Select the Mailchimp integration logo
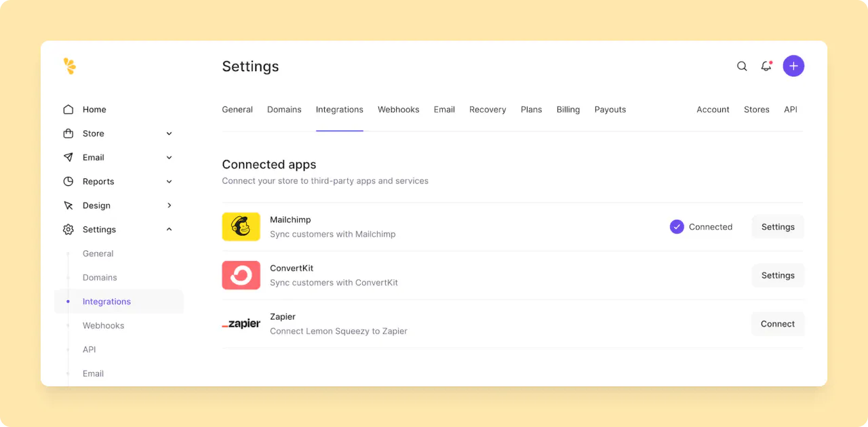 click(x=241, y=226)
